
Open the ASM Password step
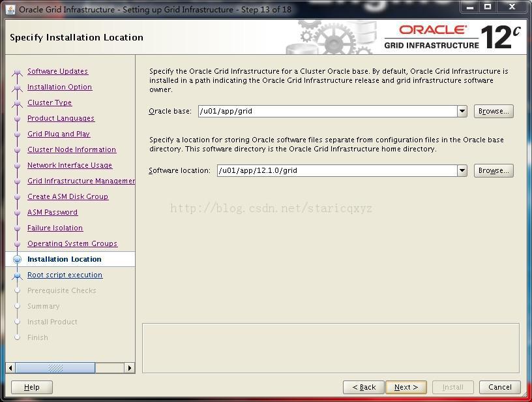point(53,212)
